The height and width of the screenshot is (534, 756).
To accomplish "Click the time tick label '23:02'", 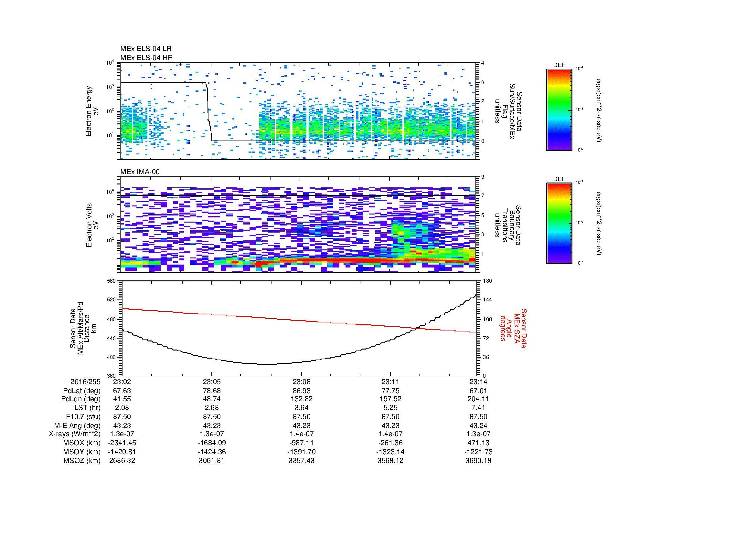I will click(x=122, y=382).
